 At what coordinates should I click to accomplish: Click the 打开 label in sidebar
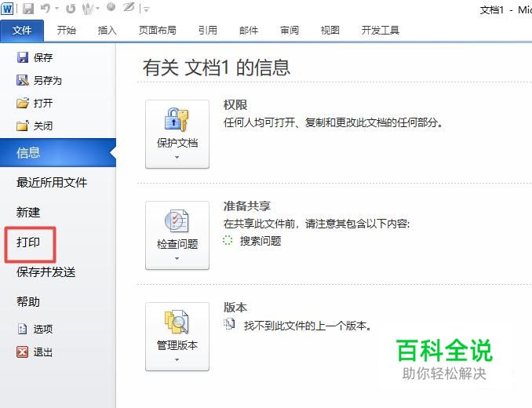tap(43, 103)
